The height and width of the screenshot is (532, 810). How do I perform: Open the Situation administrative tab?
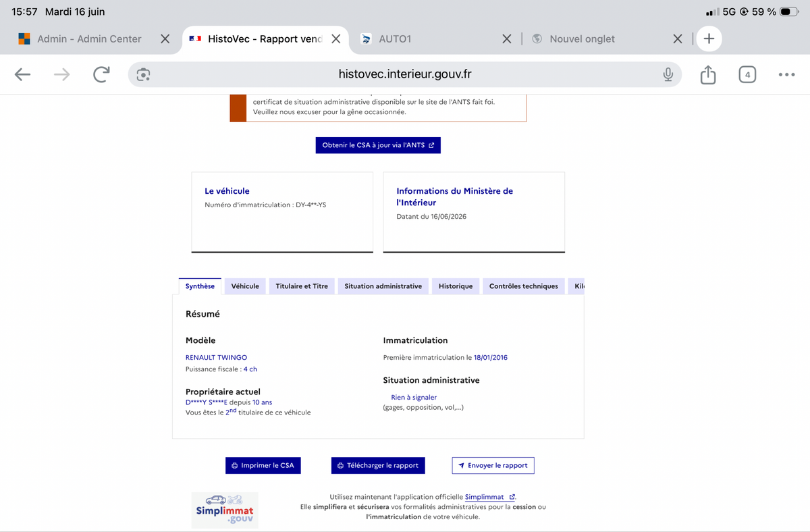tap(383, 286)
